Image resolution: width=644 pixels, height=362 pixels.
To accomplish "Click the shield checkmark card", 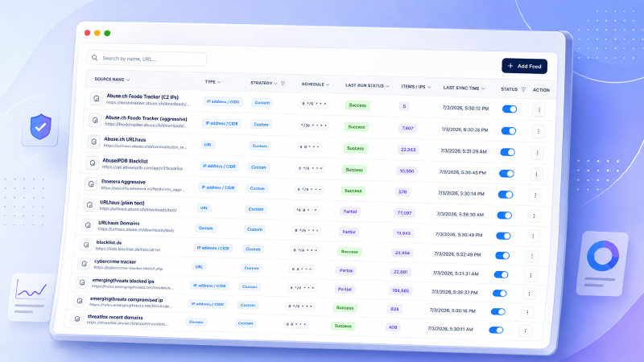I will pyautogui.click(x=40, y=127).
